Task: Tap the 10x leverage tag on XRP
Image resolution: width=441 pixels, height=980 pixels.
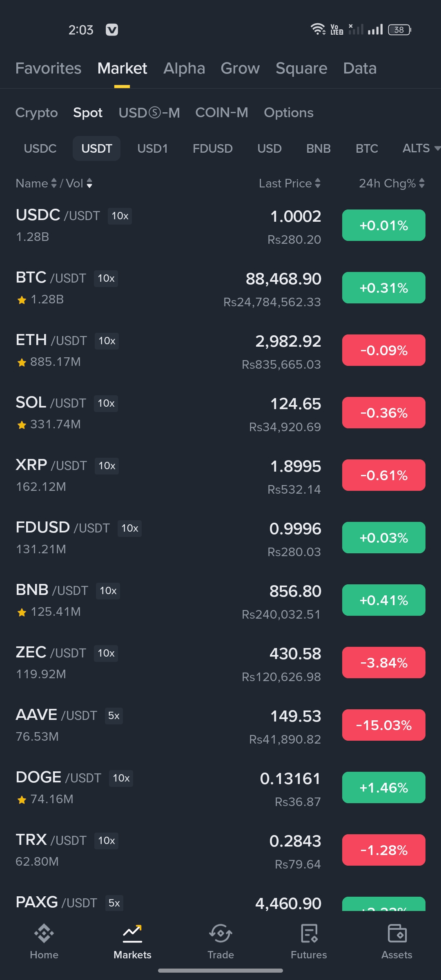Action: (107, 466)
